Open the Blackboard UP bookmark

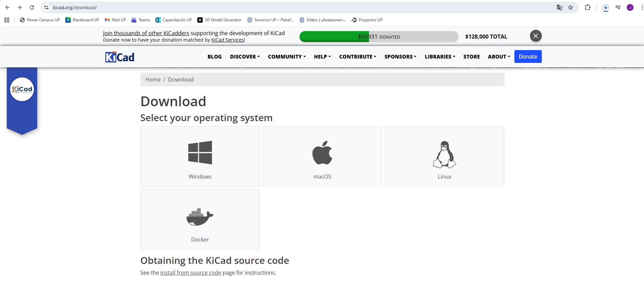point(82,20)
